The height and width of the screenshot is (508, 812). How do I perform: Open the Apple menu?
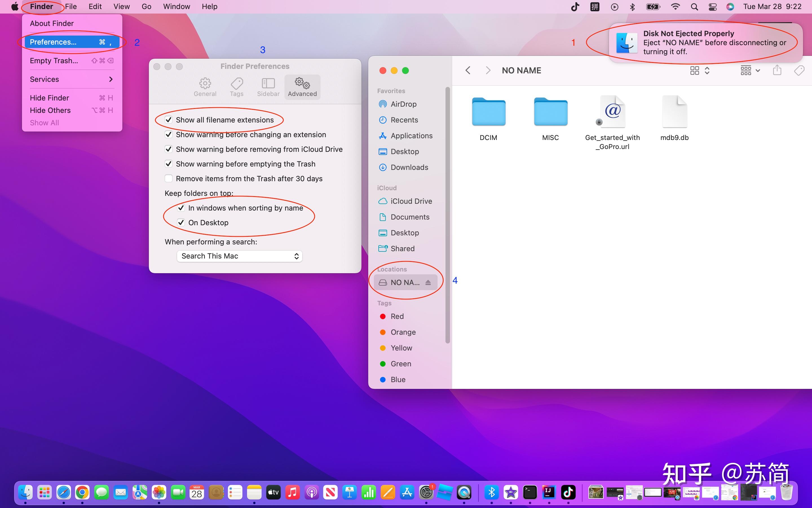coord(14,7)
